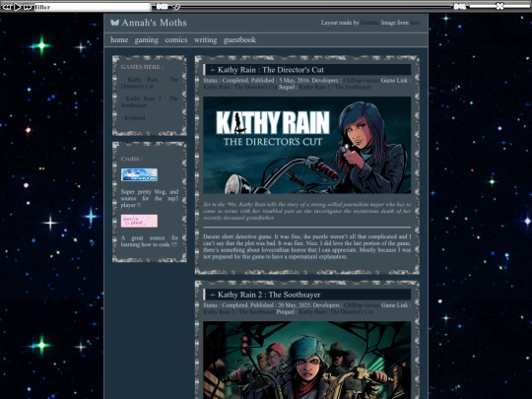Click the 'Credits :' sidebar heading
This screenshot has width=532, height=399.
point(132,159)
